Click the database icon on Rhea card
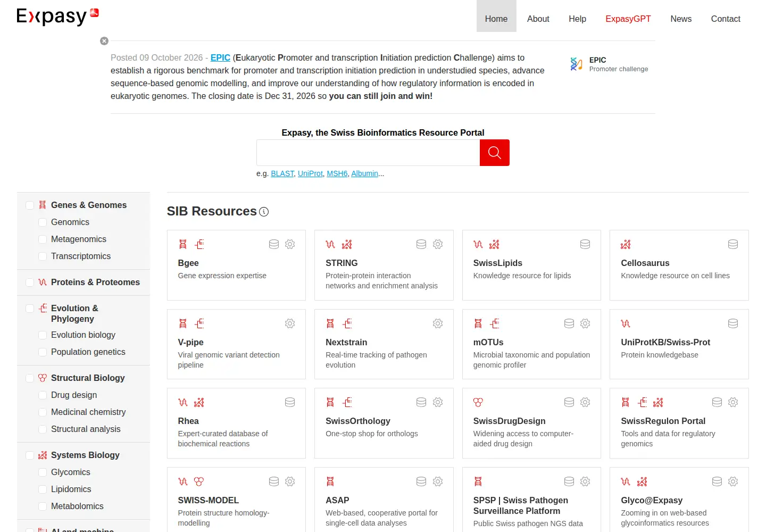The width and height of the screenshot is (766, 532). [x=290, y=402]
